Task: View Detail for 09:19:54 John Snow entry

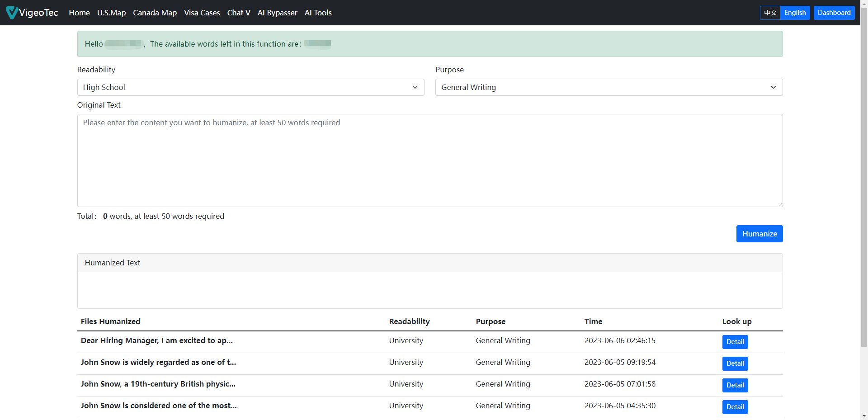Action: 735,363
